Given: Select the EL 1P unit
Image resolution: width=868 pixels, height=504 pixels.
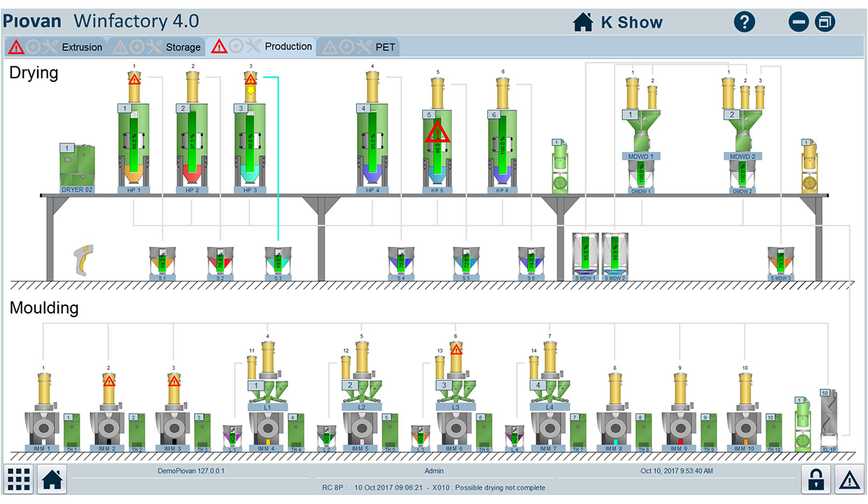Looking at the screenshot, I should point(828,420).
